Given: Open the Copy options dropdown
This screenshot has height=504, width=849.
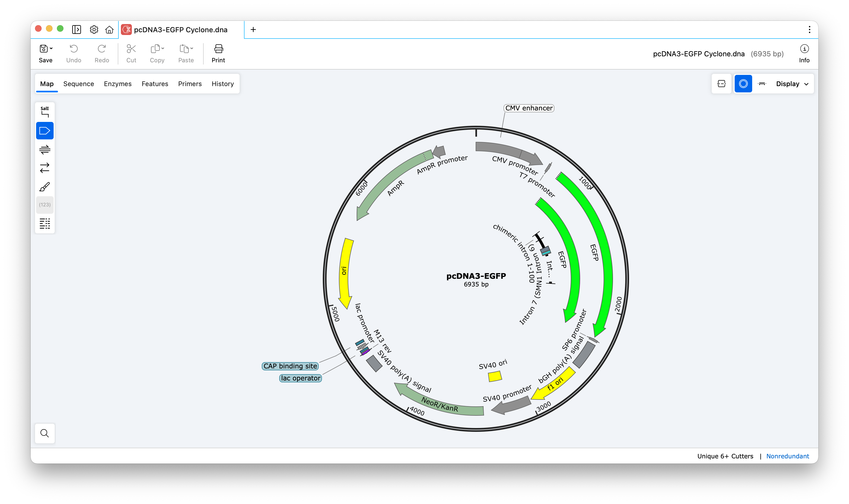Looking at the screenshot, I should click(163, 49).
